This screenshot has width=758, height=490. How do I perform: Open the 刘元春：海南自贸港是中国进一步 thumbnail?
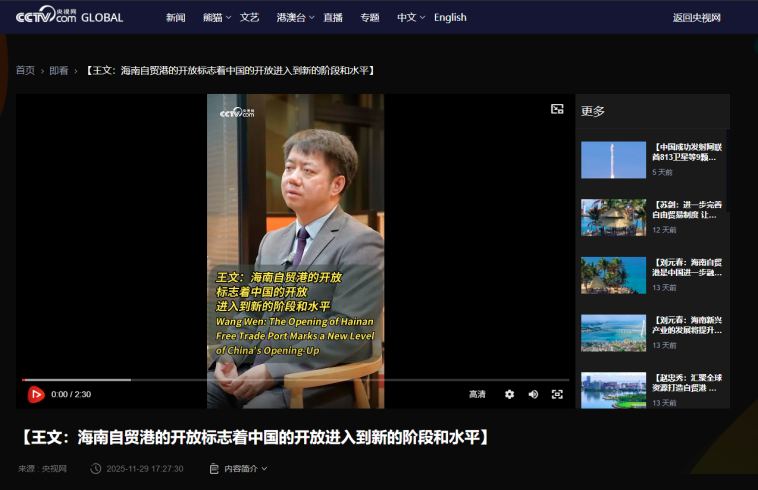[x=613, y=275]
